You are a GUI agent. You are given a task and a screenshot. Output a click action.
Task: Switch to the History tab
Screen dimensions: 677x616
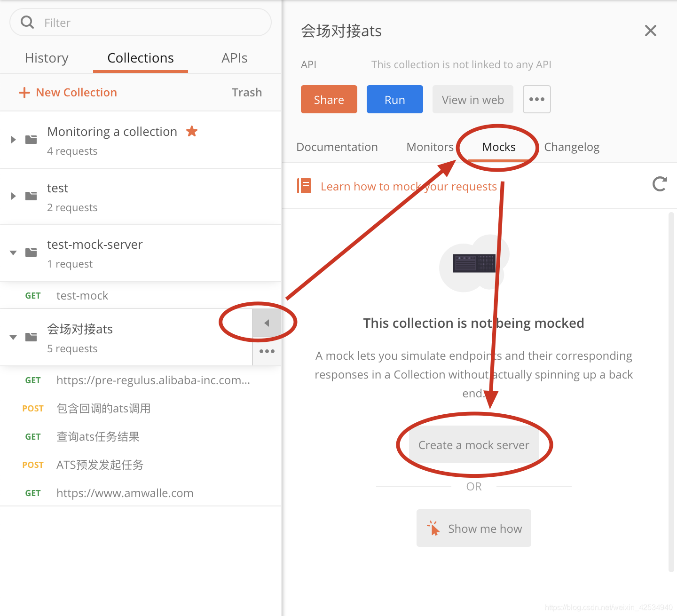coord(47,58)
